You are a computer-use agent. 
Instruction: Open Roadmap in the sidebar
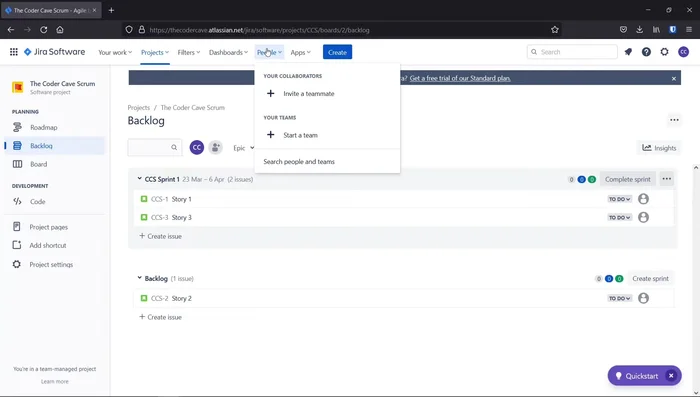point(54,127)
